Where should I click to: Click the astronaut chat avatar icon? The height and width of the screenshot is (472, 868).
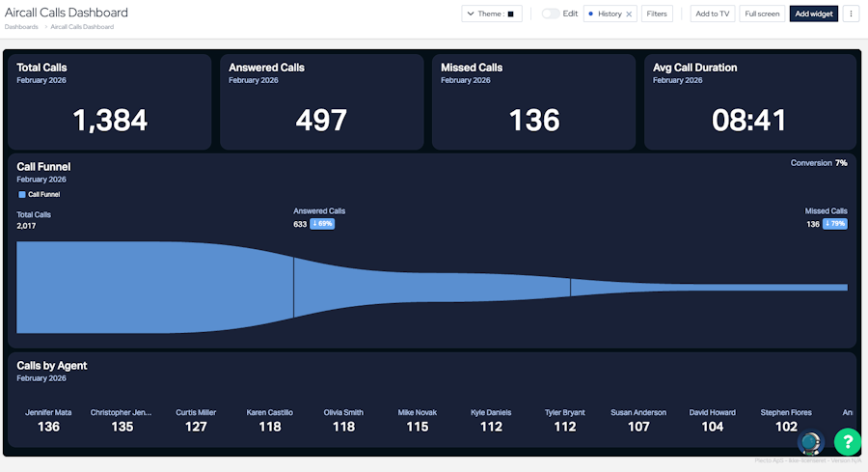point(811,443)
